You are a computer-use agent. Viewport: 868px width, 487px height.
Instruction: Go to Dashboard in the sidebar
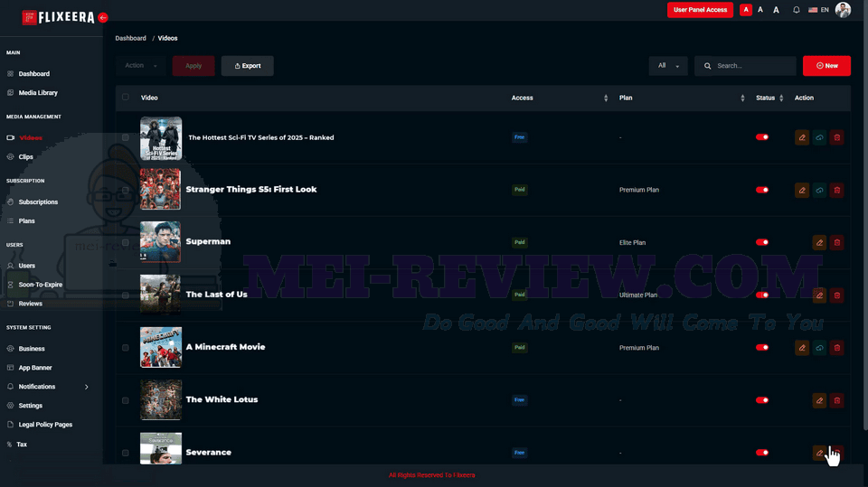(x=33, y=73)
